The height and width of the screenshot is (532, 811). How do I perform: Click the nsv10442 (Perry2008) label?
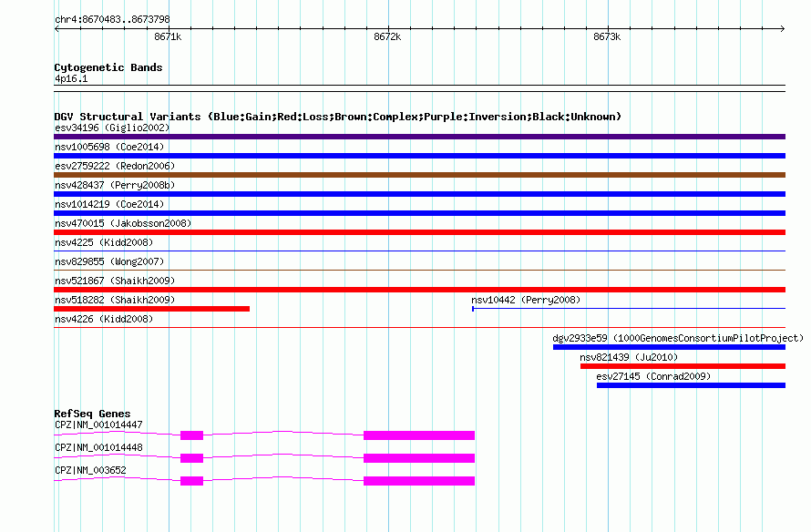point(526,300)
